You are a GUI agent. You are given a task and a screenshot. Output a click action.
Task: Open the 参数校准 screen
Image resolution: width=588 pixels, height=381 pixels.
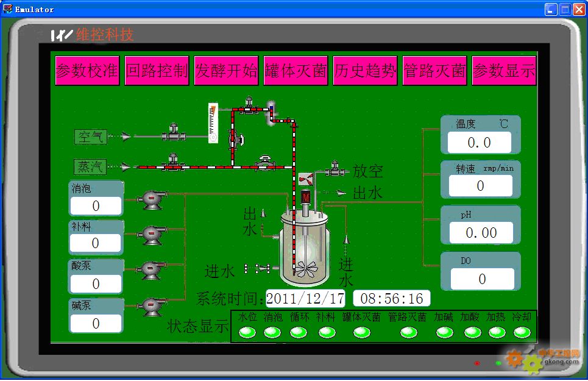coord(87,71)
